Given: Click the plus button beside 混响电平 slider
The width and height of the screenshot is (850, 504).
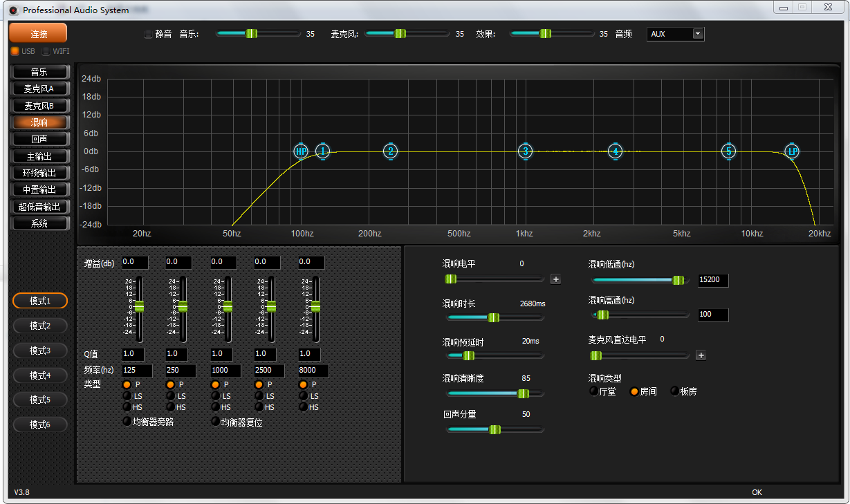Looking at the screenshot, I should pyautogui.click(x=555, y=279).
